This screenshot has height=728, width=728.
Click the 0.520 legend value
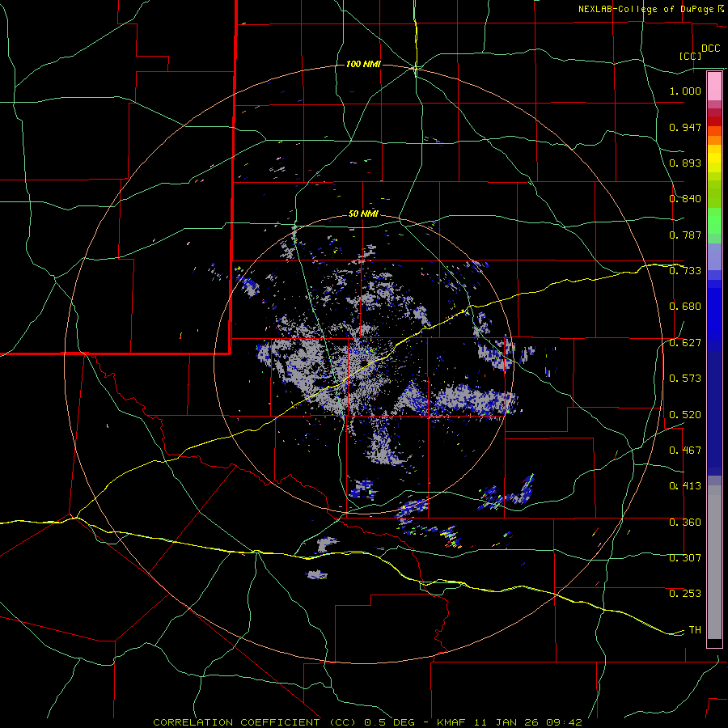point(685,415)
